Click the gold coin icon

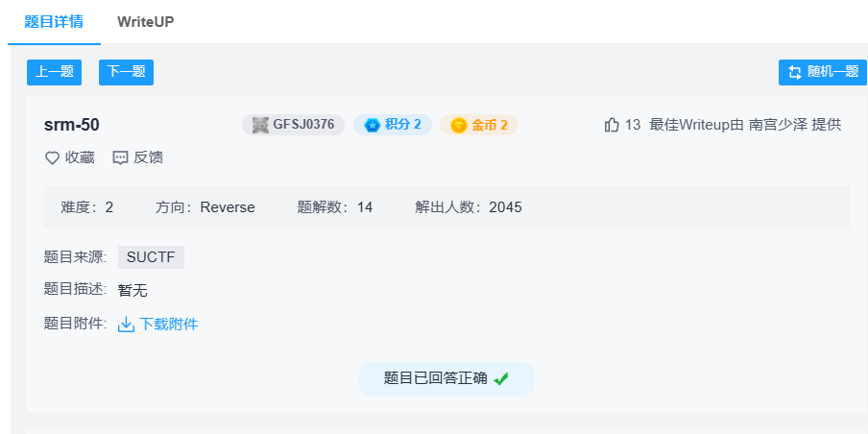[x=458, y=125]
